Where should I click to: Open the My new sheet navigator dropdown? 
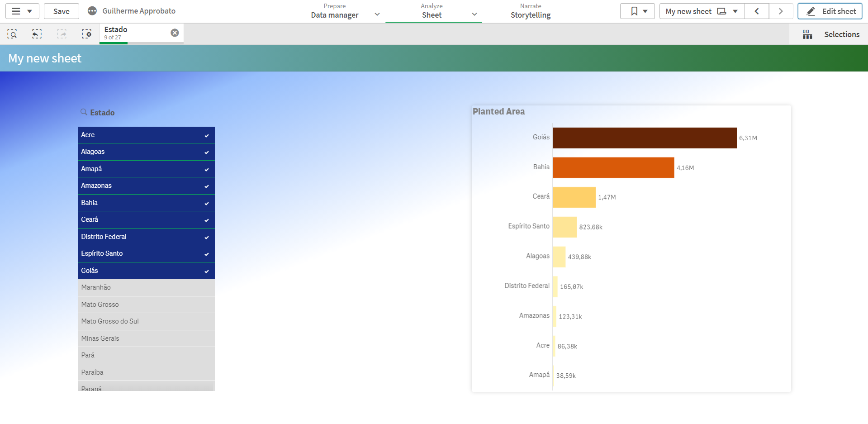pos(735,11)
